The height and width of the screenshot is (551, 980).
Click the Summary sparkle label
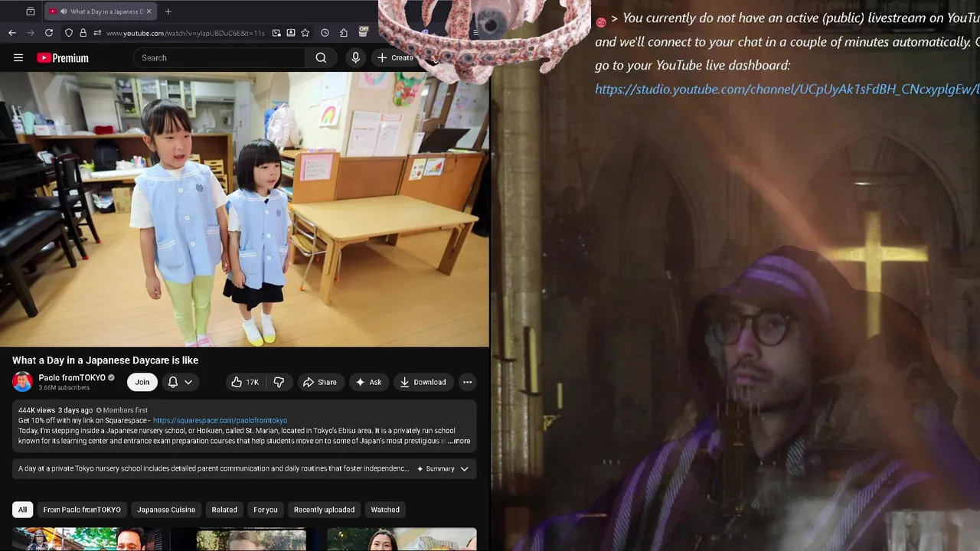tap(436, 468)
